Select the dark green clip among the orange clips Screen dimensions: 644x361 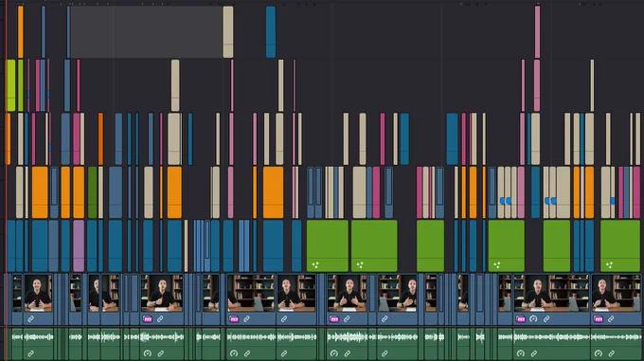(93, 192)
